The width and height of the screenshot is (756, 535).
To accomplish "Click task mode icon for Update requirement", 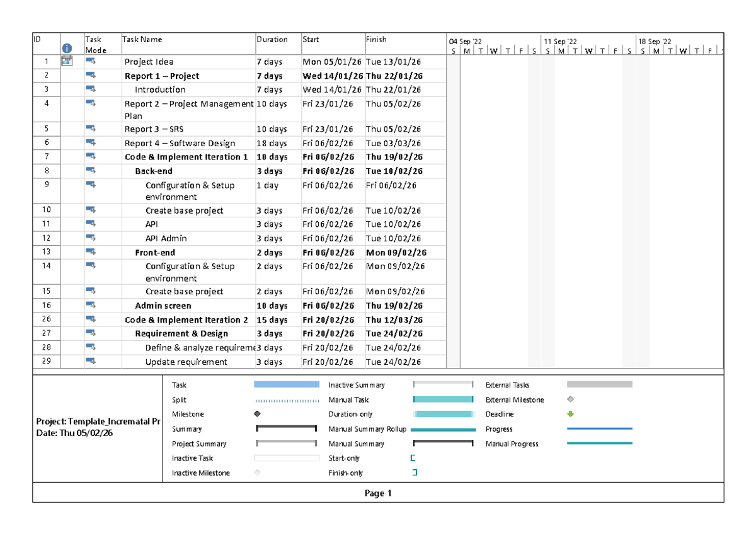I will (x=90, y=361).
